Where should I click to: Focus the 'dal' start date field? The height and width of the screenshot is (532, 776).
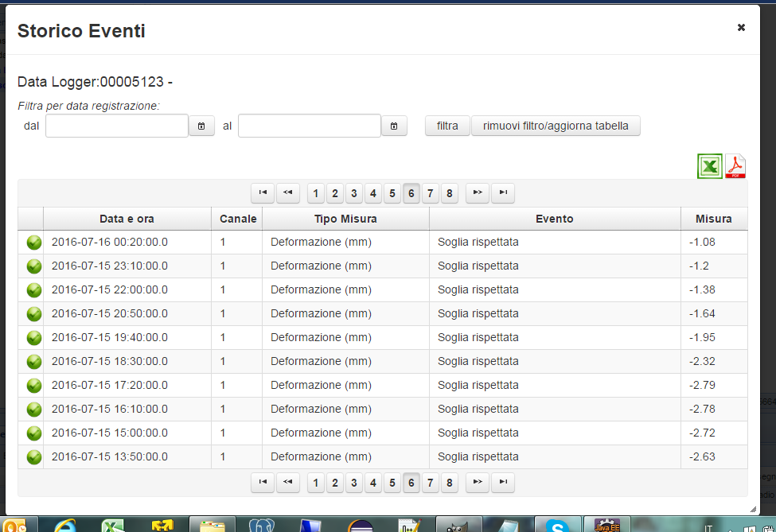coord(117,126)
